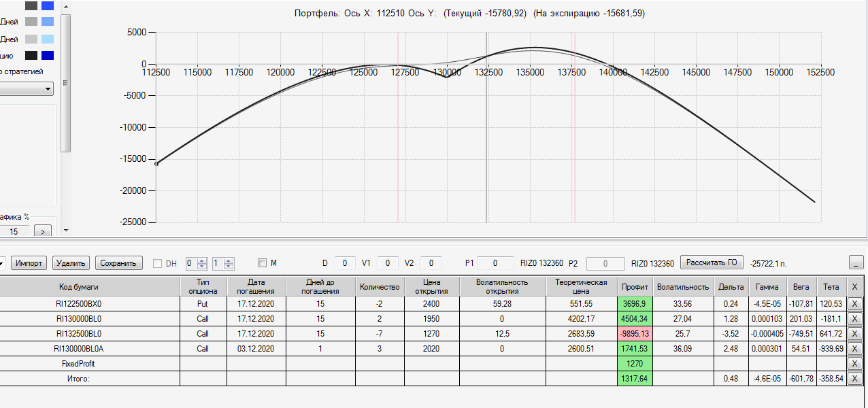Pick the dark gray color swatch
This screenshot has width=868, height=408.
pyautogui.click(x=31, y=5)
